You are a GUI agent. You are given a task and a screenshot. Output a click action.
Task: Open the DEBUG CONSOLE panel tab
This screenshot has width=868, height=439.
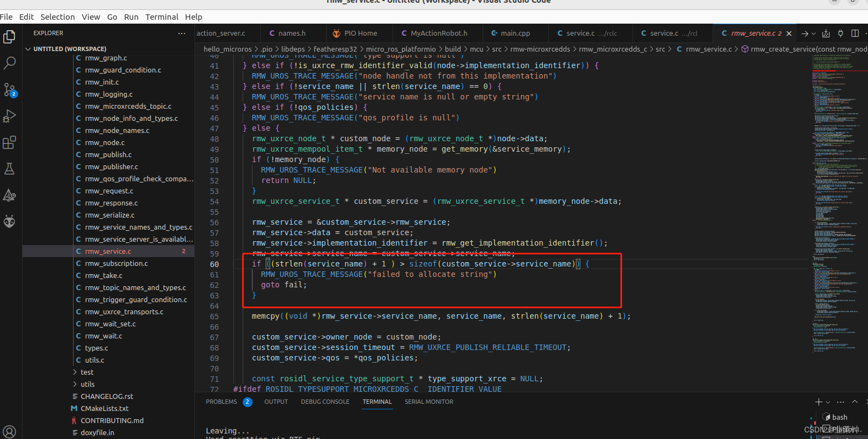(x=325, y=402)
